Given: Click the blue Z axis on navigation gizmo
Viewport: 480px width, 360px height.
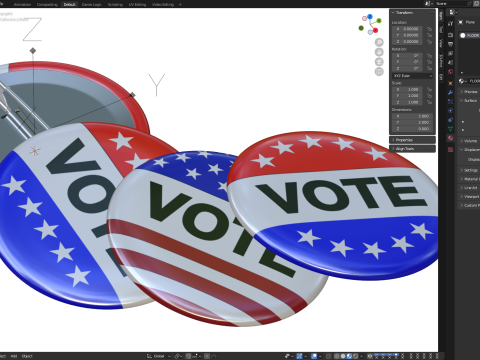Looking at the screenshot, I should point(370,16).
